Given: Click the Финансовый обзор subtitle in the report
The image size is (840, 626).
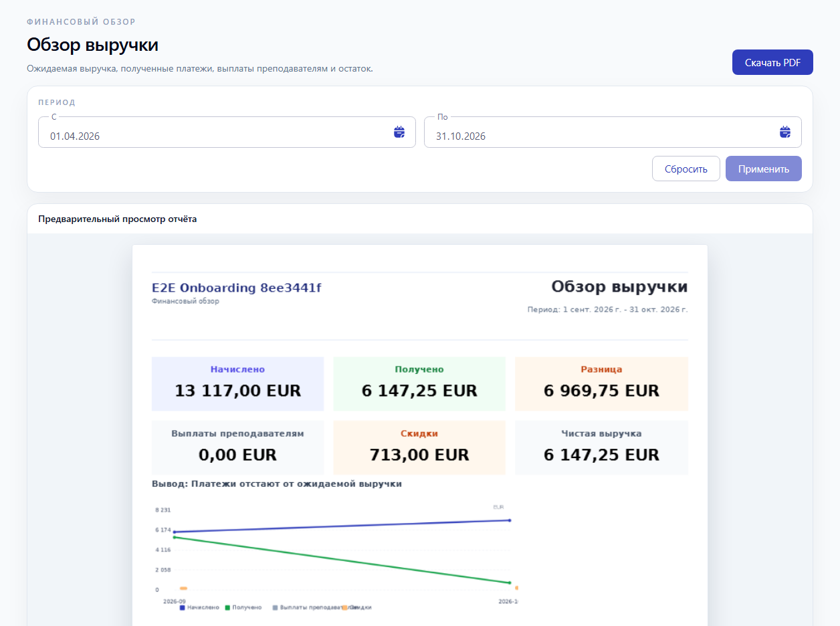Looking at the screenshot, I should click(x=185, y=301).
